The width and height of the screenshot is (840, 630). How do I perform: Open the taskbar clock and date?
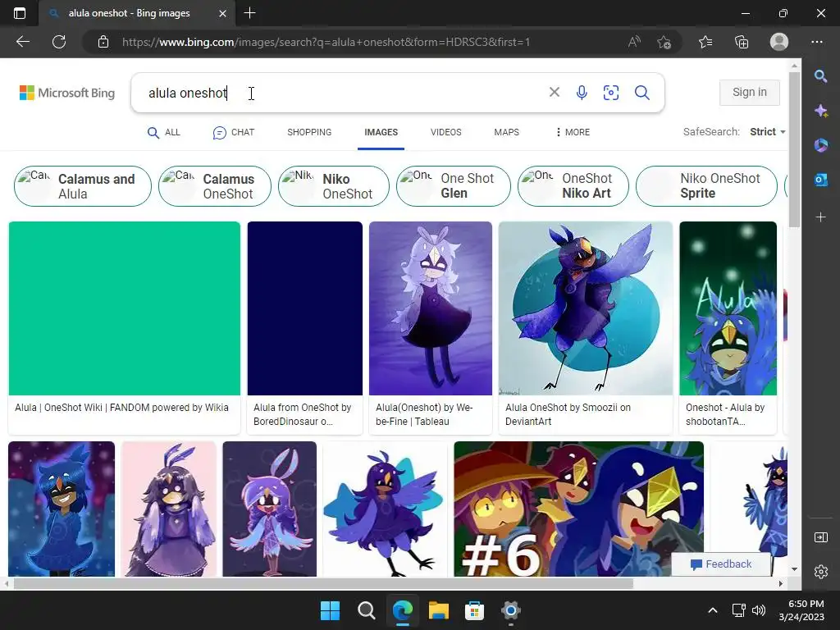coord(801,610)
